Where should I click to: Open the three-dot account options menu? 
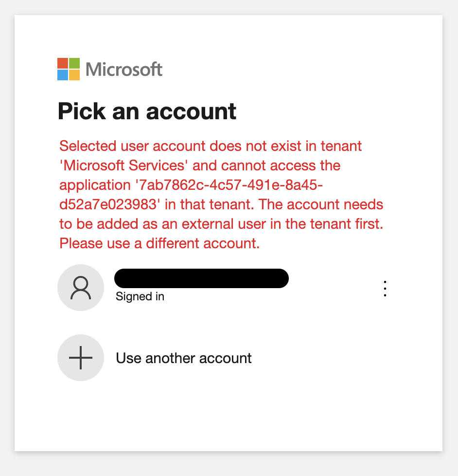coord(385,289)
